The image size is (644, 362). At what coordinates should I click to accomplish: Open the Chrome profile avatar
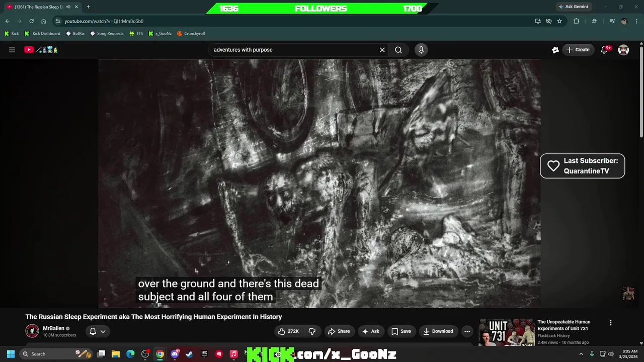pyautogui.click(x=624, y=21)
